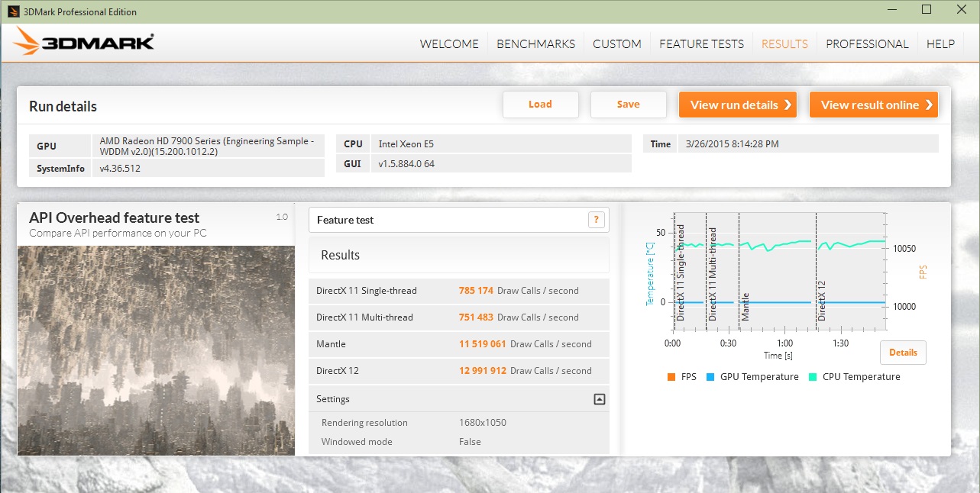
Task: Click the Load button
Action: tap(540, 105)
